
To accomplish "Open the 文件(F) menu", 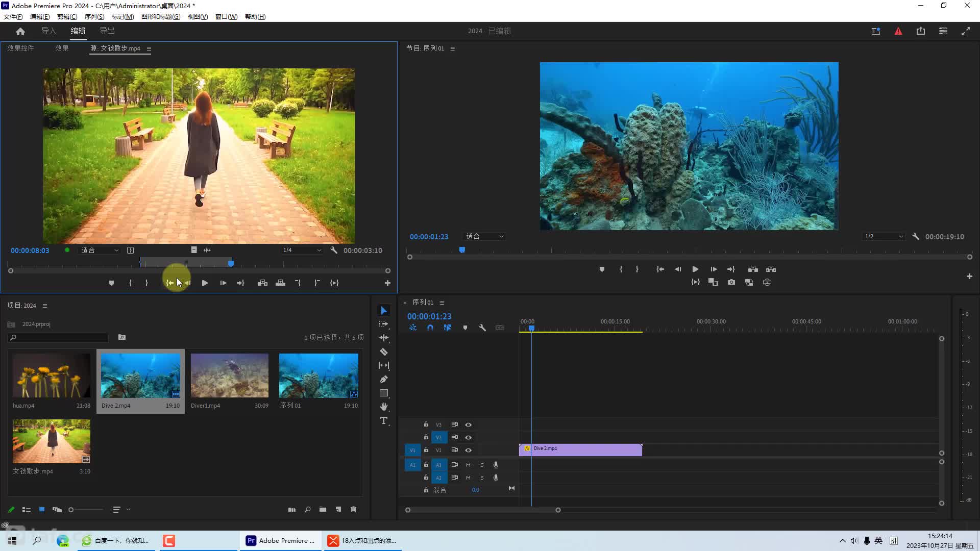I will point(13,16).
